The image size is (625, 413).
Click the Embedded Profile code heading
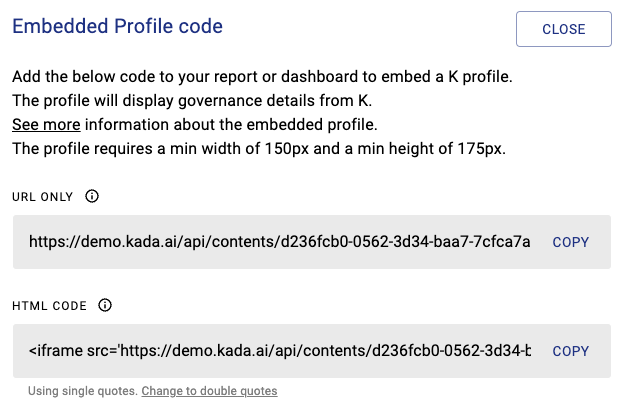(117, 26)
